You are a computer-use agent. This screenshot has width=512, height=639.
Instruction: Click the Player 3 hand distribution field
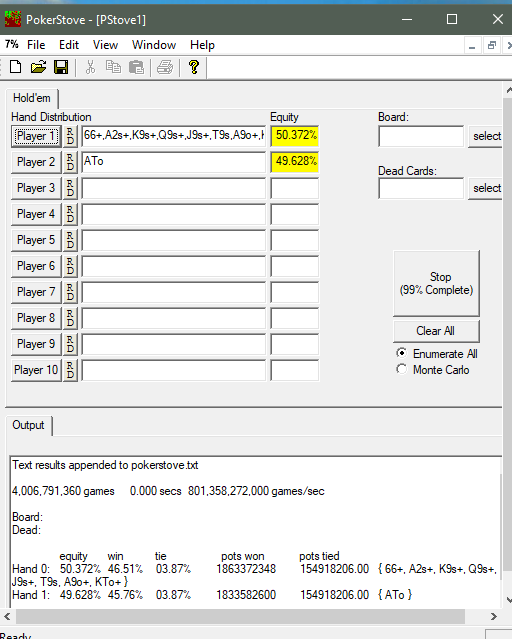pyautogui.click(x=174, y=188)
